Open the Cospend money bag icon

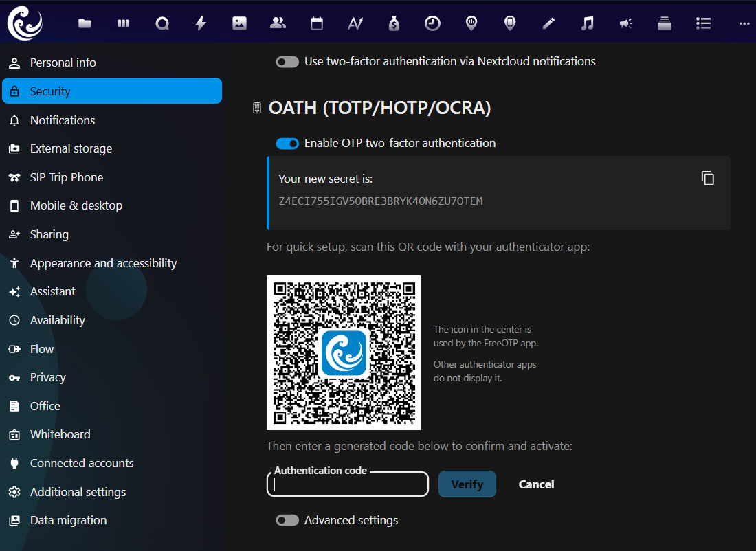pos(394,23)
